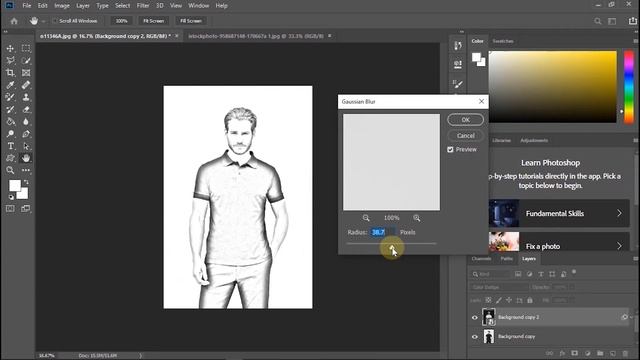
Task: Open the Filter menu
Action: click(x=143, y=6)
